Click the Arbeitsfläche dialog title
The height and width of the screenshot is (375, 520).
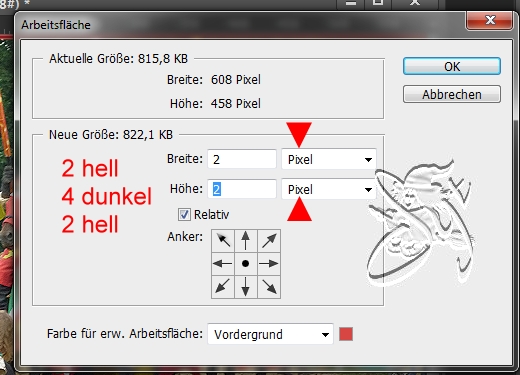click(56, 25)
